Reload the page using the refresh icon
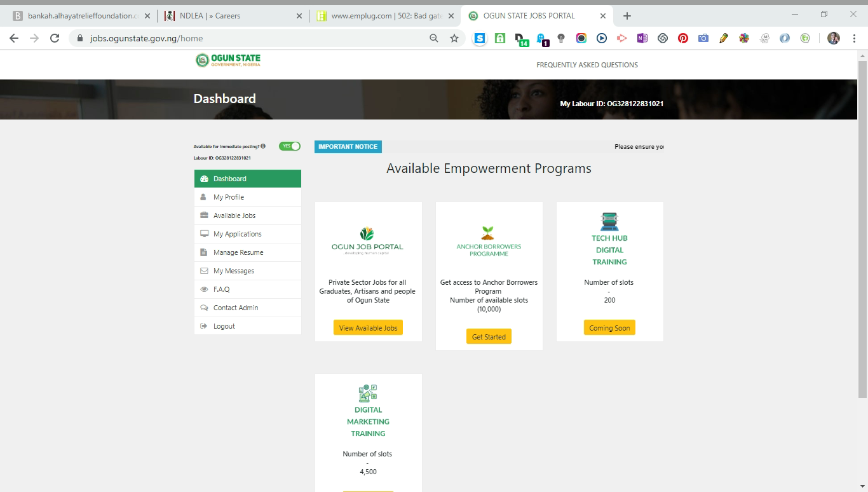 pos(55,38)
